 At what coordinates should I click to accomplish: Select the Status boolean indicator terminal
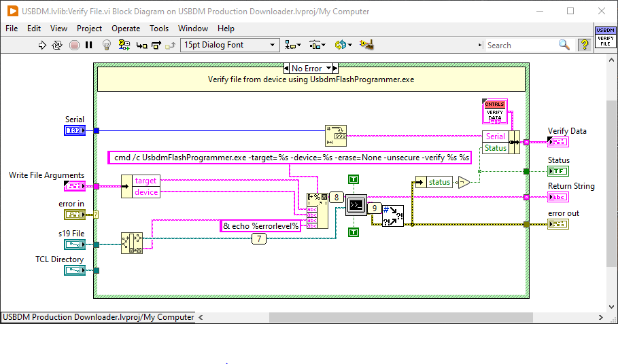(x=558, y=171)
